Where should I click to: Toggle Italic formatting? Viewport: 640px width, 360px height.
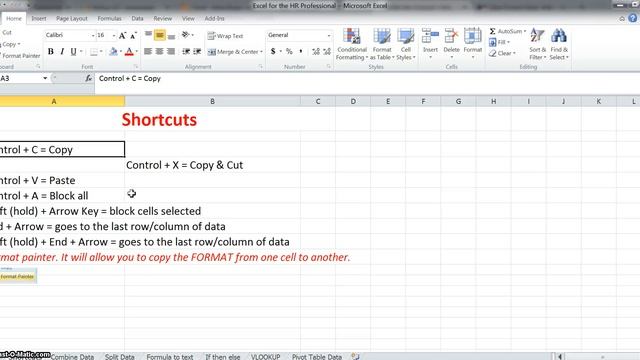(x=62, y=52)
